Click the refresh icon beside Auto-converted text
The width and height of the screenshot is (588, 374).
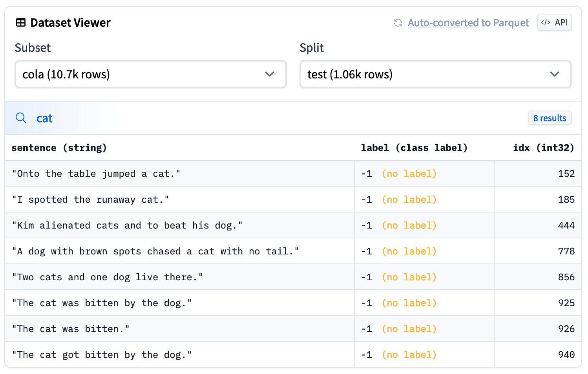397,23
